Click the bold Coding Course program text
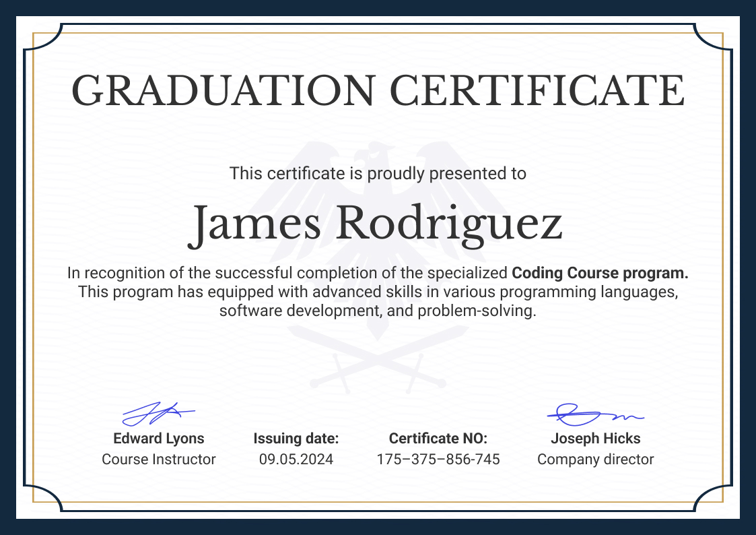756x535 pixels. pos(600,273)
